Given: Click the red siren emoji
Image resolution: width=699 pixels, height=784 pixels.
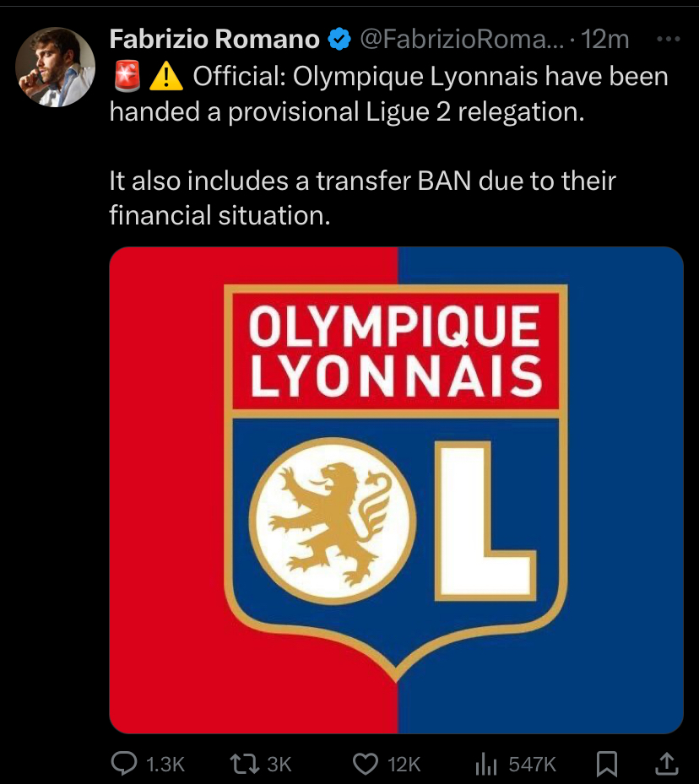Looking at the screenshot, I should [x=127, y=77].
